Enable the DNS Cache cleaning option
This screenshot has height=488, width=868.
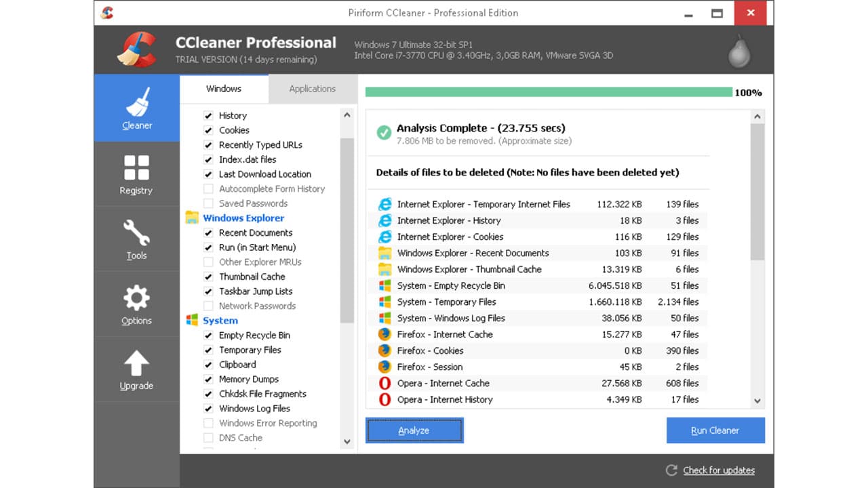pyautogui.click(x=208, y=438)
